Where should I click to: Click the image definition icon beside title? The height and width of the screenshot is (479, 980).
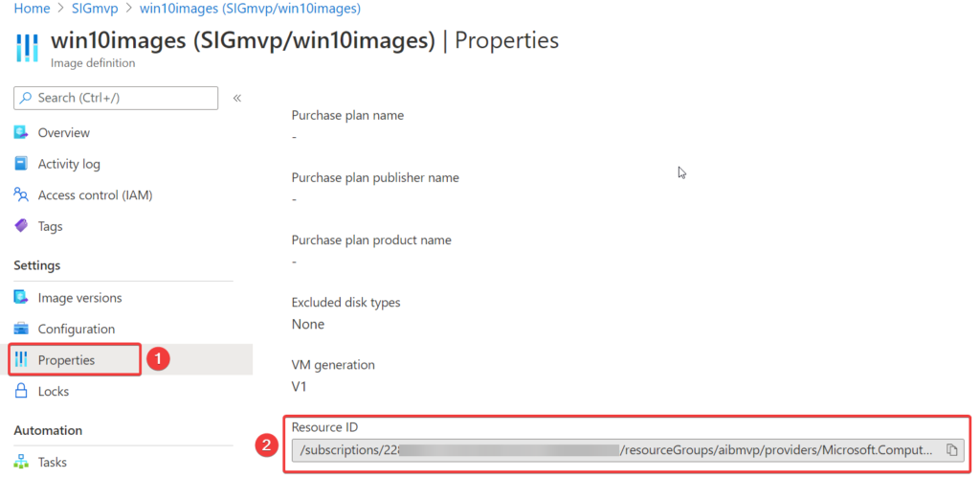pyautogui.click(x=28, y=48)
